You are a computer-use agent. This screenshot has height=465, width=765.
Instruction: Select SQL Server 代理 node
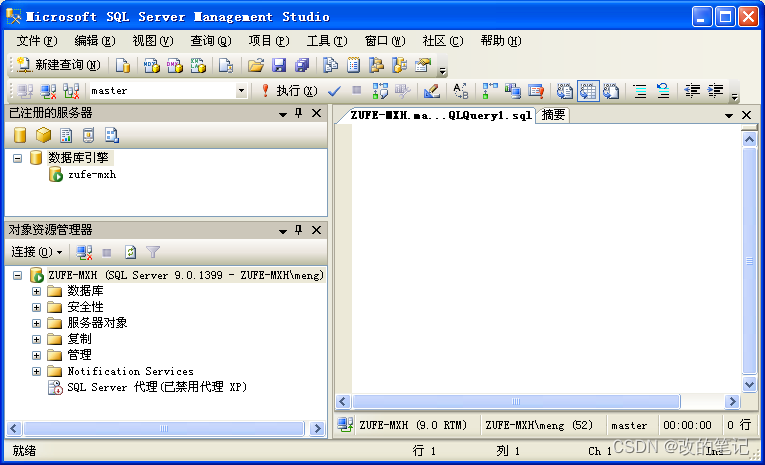pyautogui.click(x=157, y=387)
